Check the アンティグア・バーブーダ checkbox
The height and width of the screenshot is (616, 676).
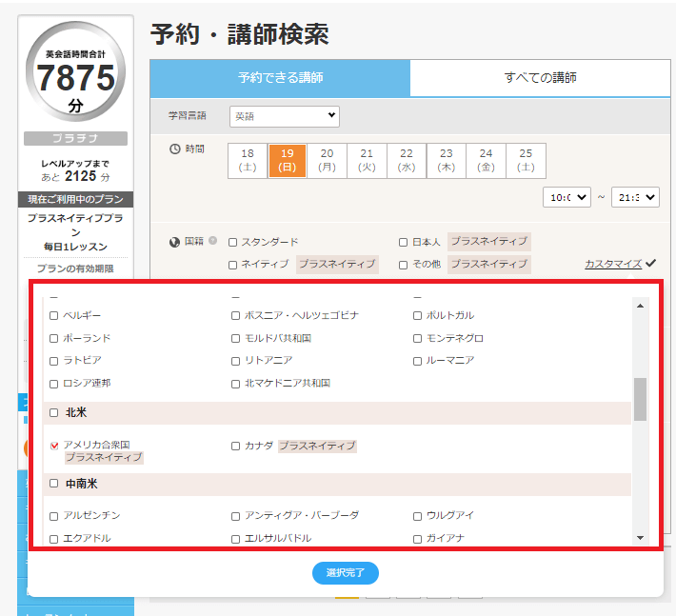click(x=235, y=516)
